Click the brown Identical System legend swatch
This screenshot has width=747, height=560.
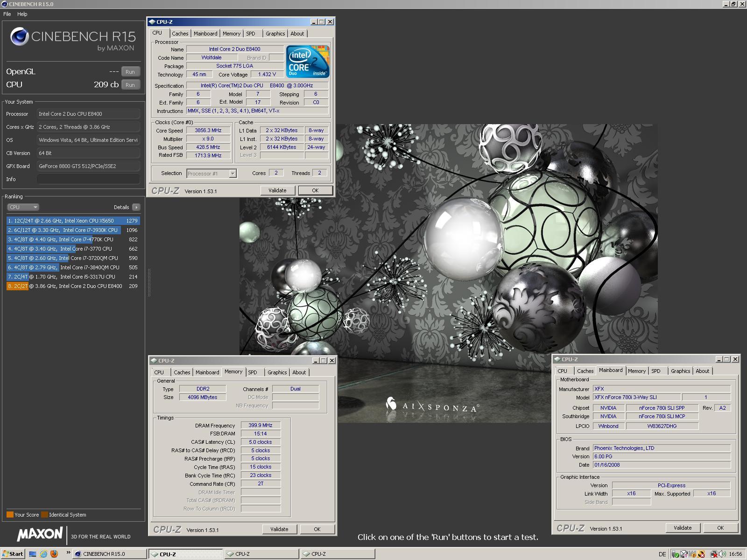click(x=44, y=515)
